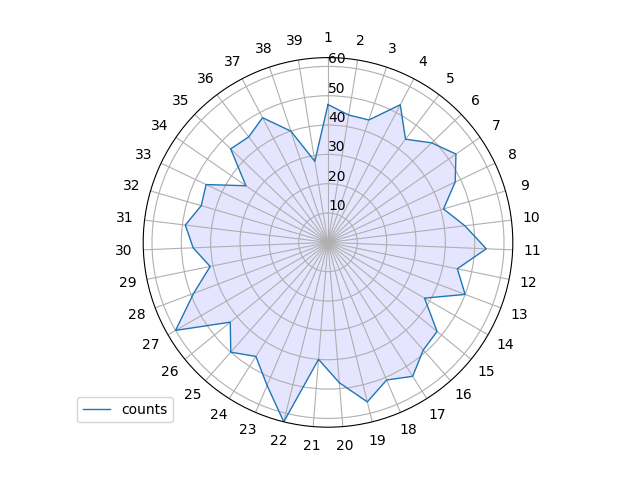Click the angular label '12'
This screenshot has width=640, height=480.
528,282
